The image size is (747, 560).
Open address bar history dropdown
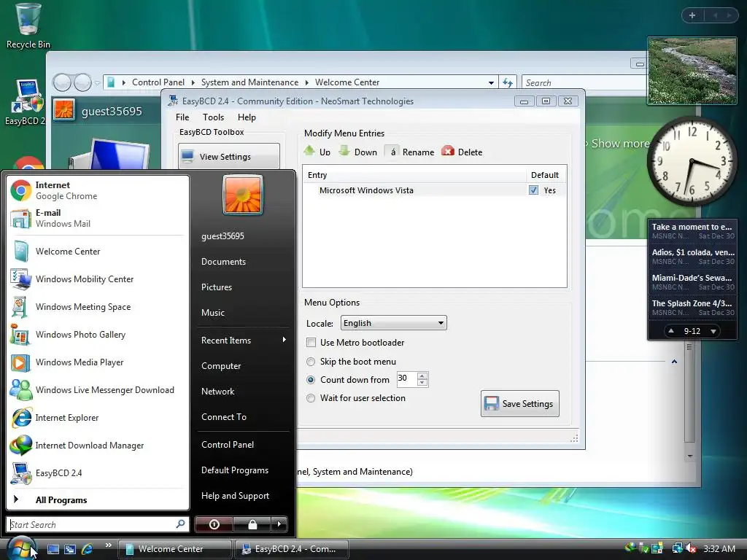pos(491,83)
